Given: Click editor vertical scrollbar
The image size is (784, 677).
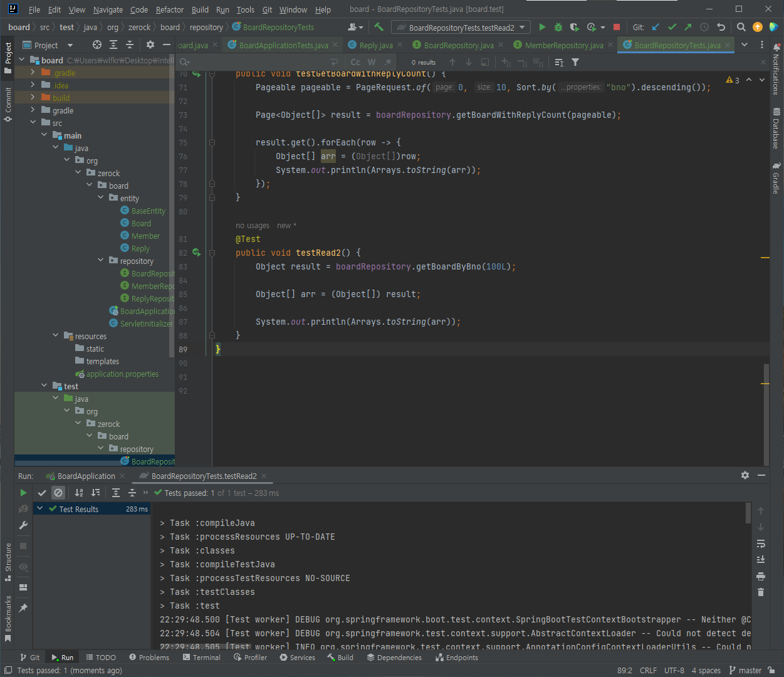Looking at the screenshot, I should pos(765,414).
